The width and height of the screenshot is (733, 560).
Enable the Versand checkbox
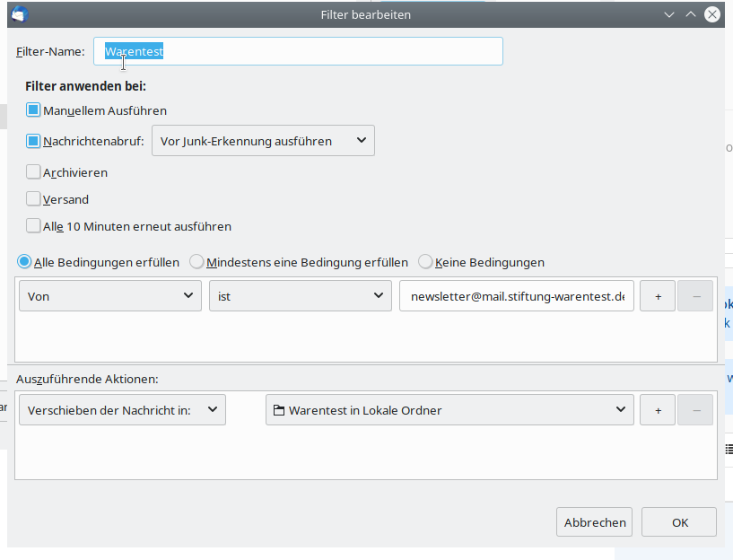33,199
